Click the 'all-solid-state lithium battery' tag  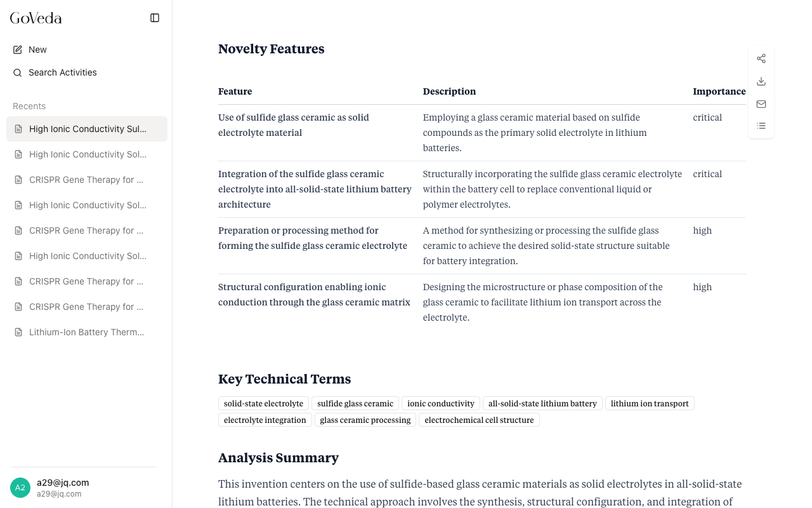click(x=542, y=403)
